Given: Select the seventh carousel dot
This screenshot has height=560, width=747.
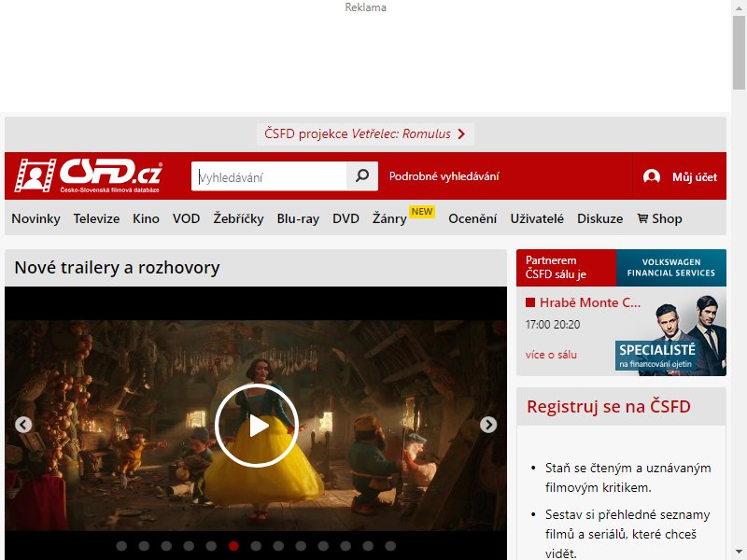Looking at the screenshot, I should (x=256, y=546).
